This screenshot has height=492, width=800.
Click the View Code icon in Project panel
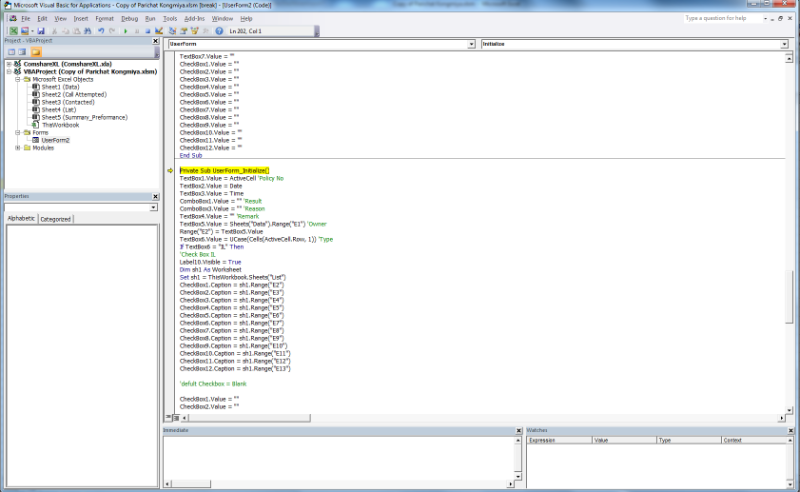[10, 51]
